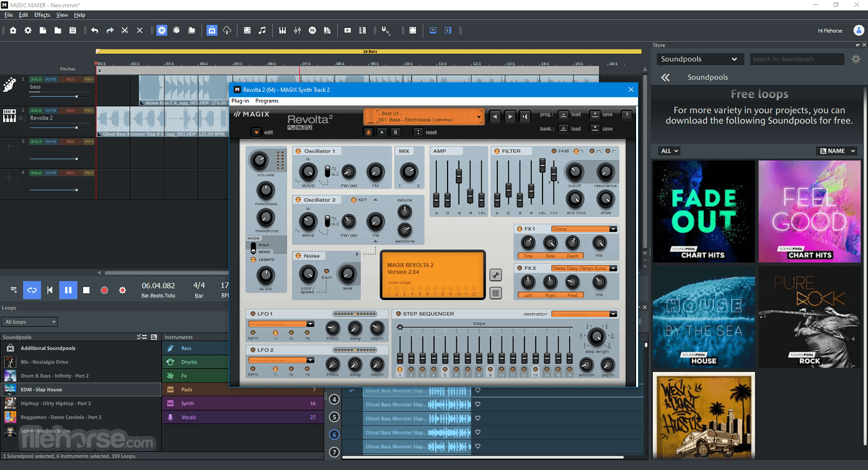868x470 pixels.
Task: Open the keyboard piano keys icon
Action: tap(283, 30)
